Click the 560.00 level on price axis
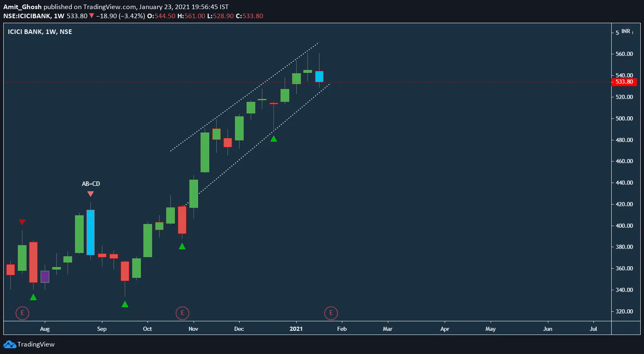Image resolution: width=644 pixels, height=354 pixels. 624,54
